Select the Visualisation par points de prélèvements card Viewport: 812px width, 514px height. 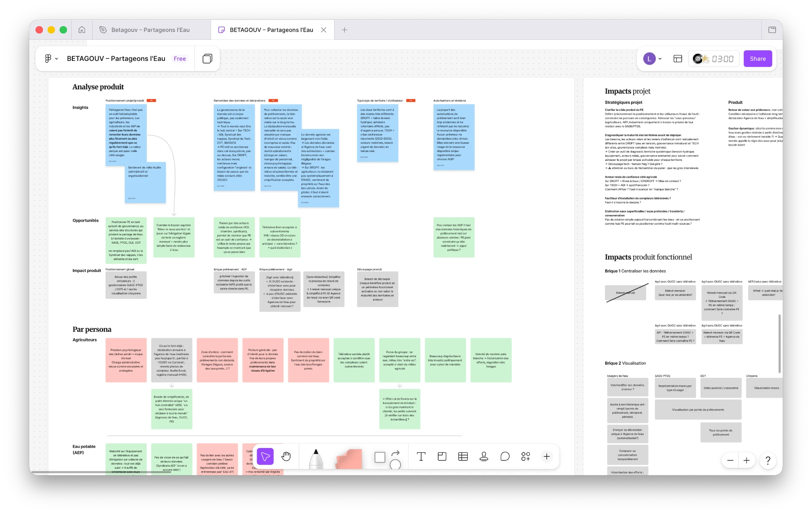point(698,410)
